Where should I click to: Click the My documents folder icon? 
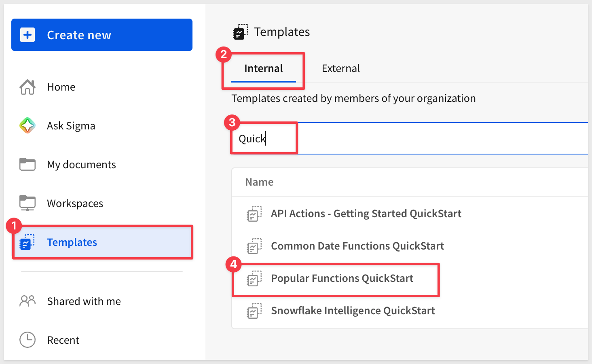[27, 164]
